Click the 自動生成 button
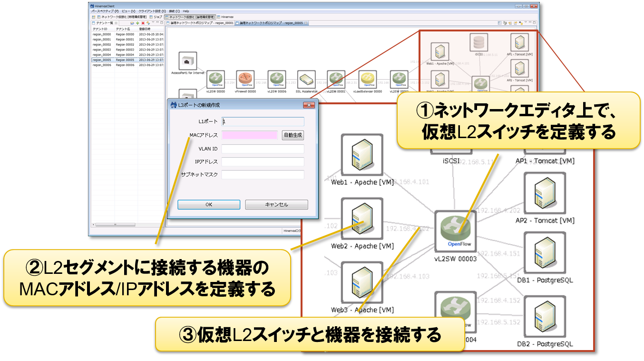The image size is (644, 361). 293,135
